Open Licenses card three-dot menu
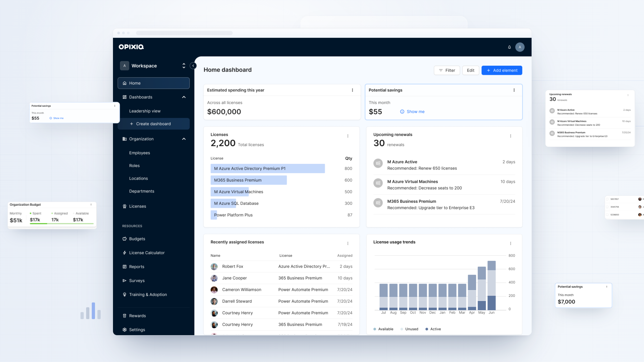The width and height of the screenshot is (644, 362). [348, 136]
